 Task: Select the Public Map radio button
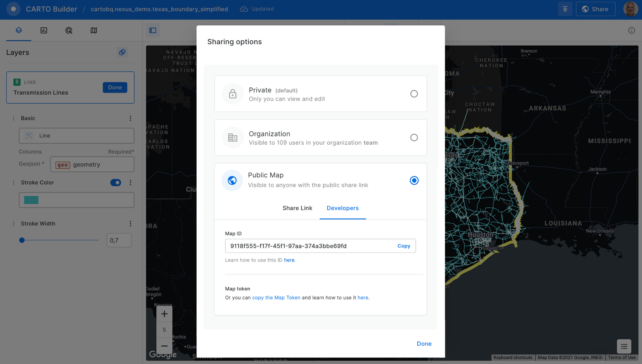coord(414,180)
